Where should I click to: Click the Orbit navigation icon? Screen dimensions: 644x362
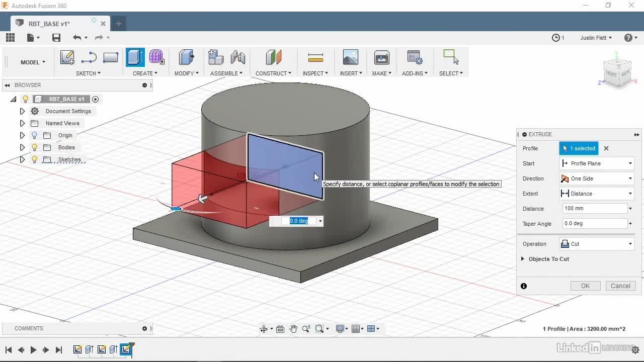(x=264, y=329)
